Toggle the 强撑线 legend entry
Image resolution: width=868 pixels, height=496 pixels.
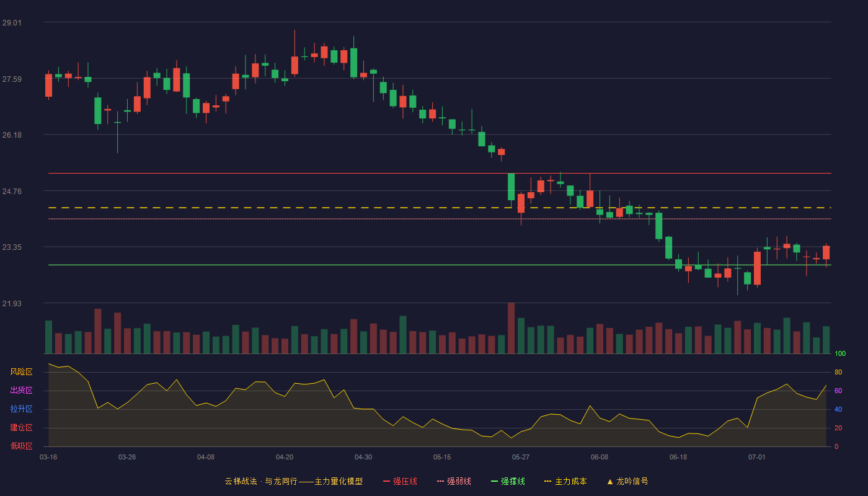[x=508, y=481]
